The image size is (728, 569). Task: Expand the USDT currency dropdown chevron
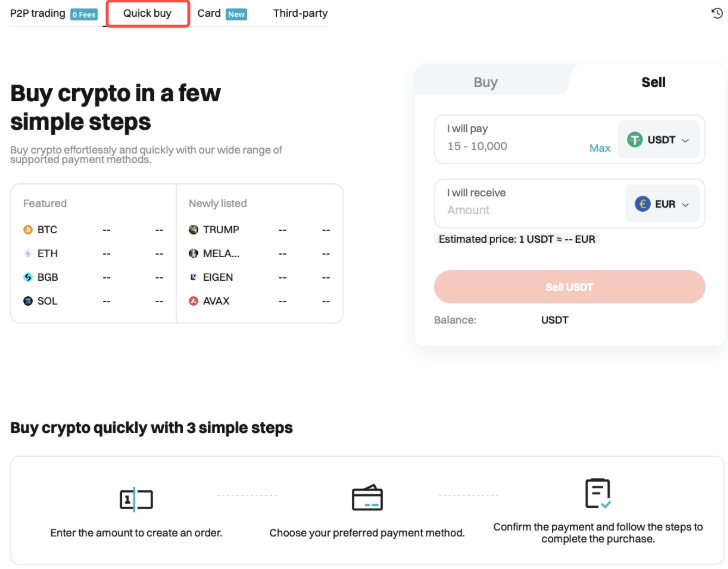[685, 140]
